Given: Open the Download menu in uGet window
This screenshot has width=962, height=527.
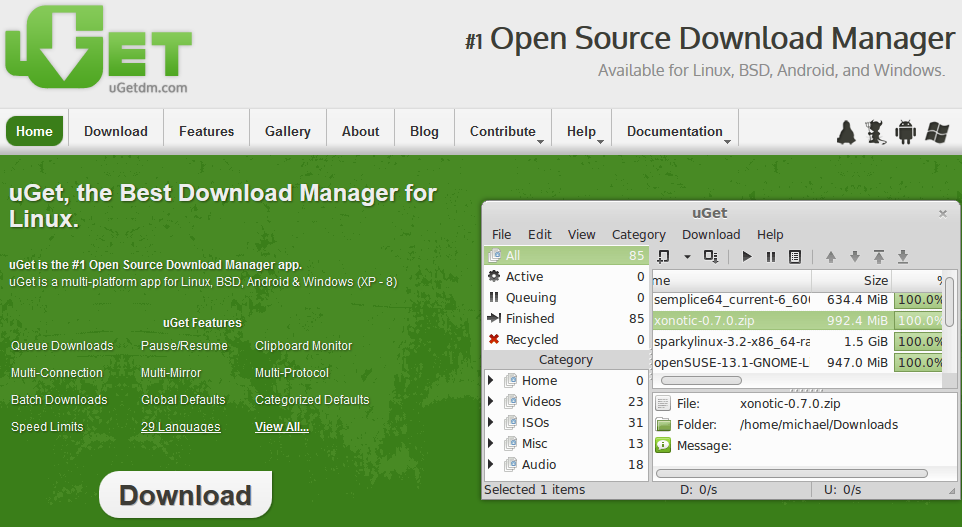Looking at the screenshot, I should [x=711, y=234].
